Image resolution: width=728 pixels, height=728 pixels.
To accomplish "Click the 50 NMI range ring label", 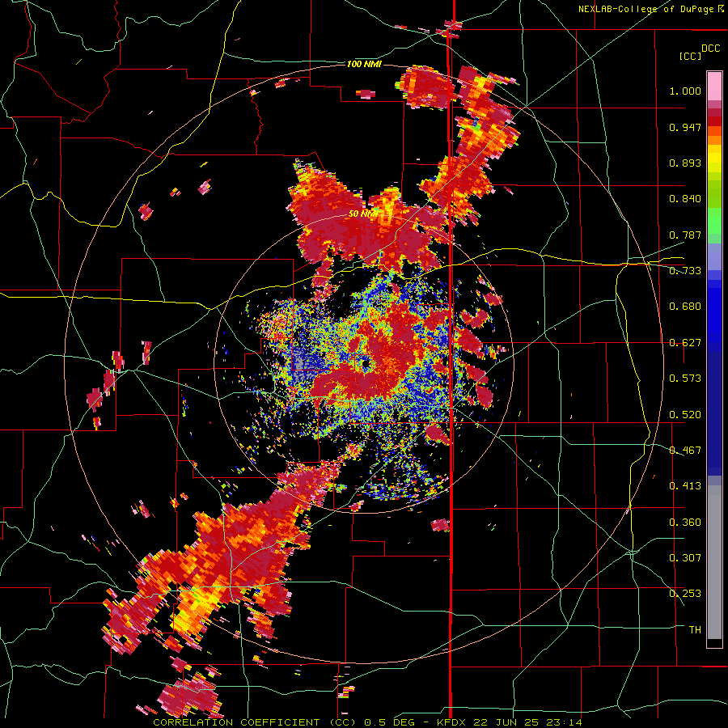I will [363, 214].
